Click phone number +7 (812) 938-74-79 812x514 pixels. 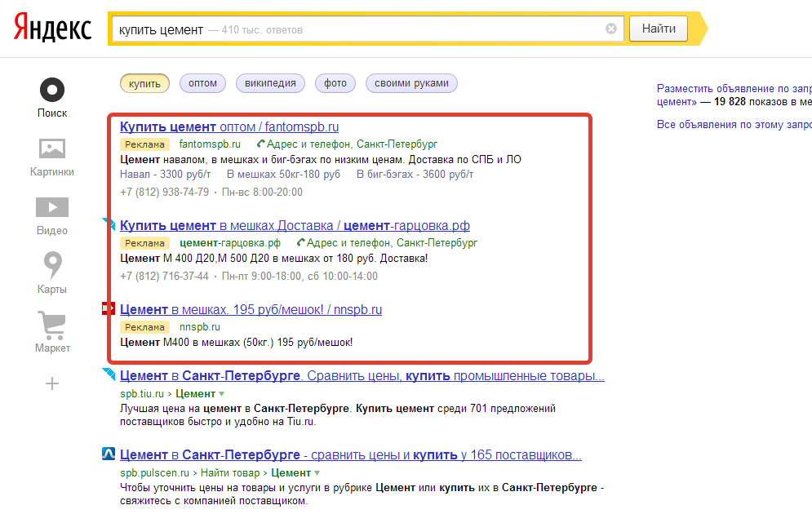coord(165,192)
